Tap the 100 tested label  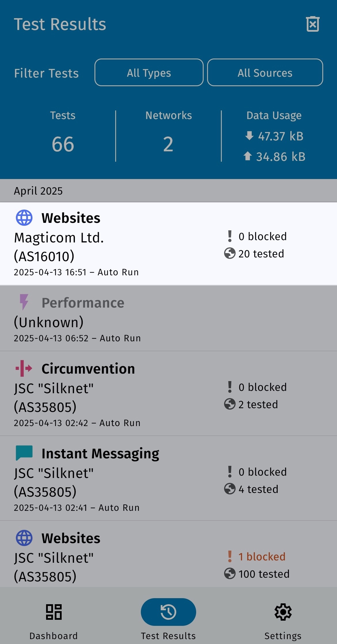tap(264, 574)
